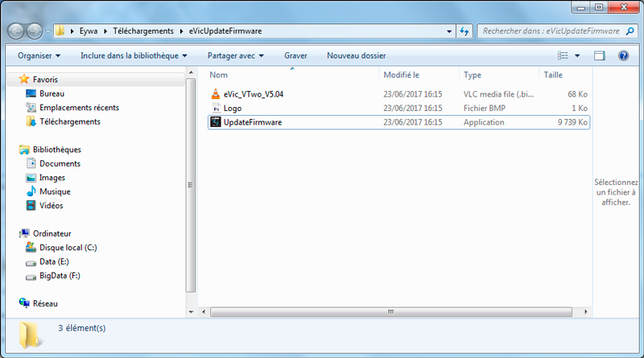Viewport: 644px width, 358px height.
Task: Select Réseau in the navigation pane
Action: coord(45,303)
